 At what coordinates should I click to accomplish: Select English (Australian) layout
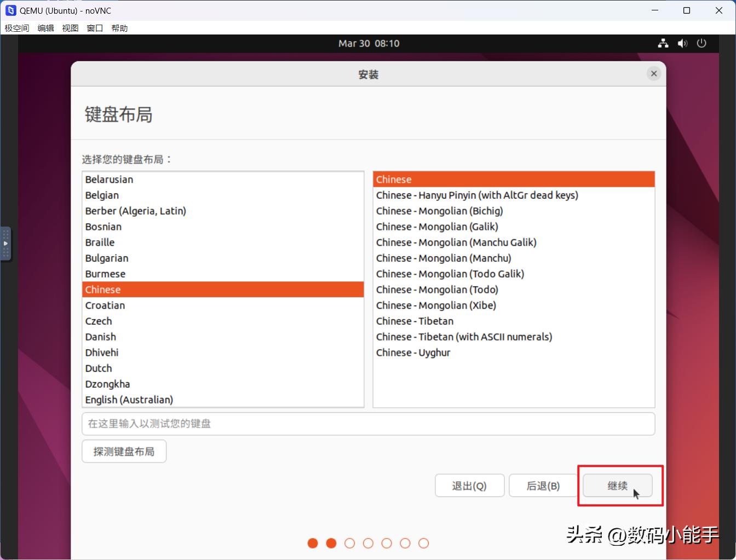(223, 400)
